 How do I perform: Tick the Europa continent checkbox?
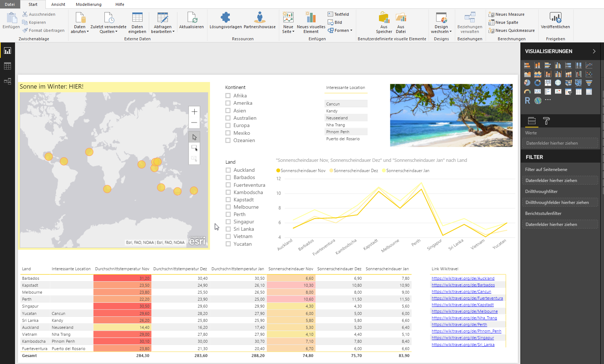pyautogui.click(x=228, y=125)
